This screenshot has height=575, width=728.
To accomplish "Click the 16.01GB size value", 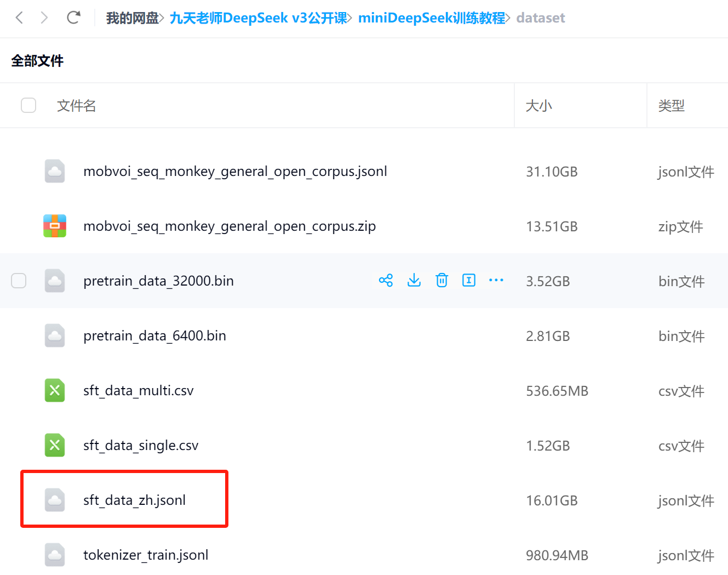I will point(552,501).
